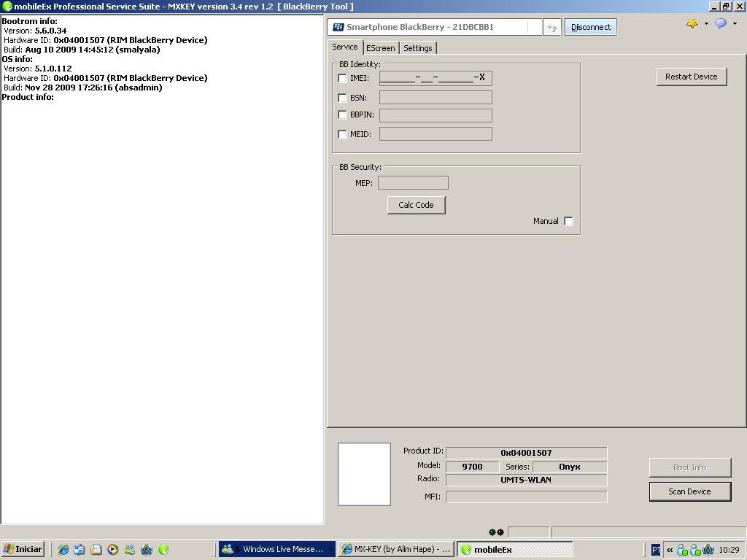Screen dimensions: 747x560
Task: Check the BBPIN checkbox
Action: [342, 115]
